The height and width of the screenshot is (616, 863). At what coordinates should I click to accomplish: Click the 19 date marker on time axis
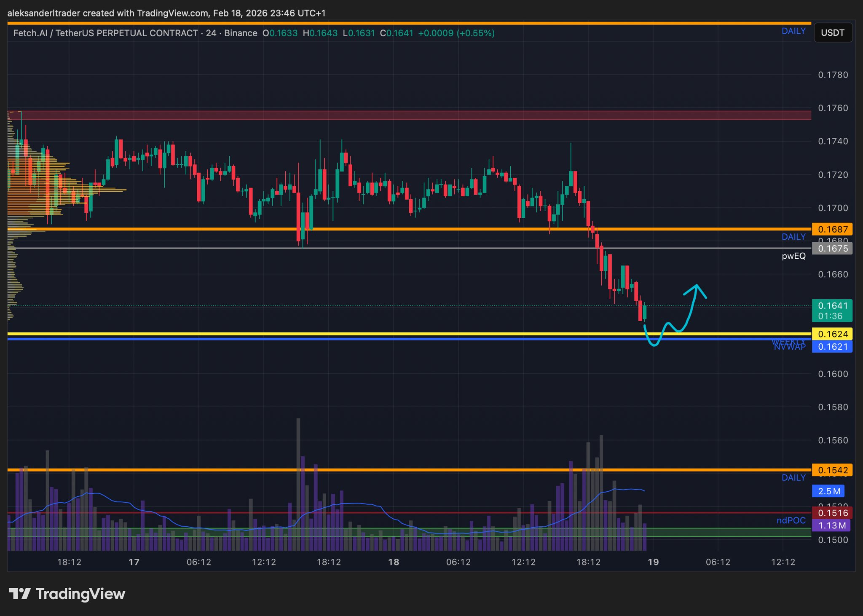653,562
